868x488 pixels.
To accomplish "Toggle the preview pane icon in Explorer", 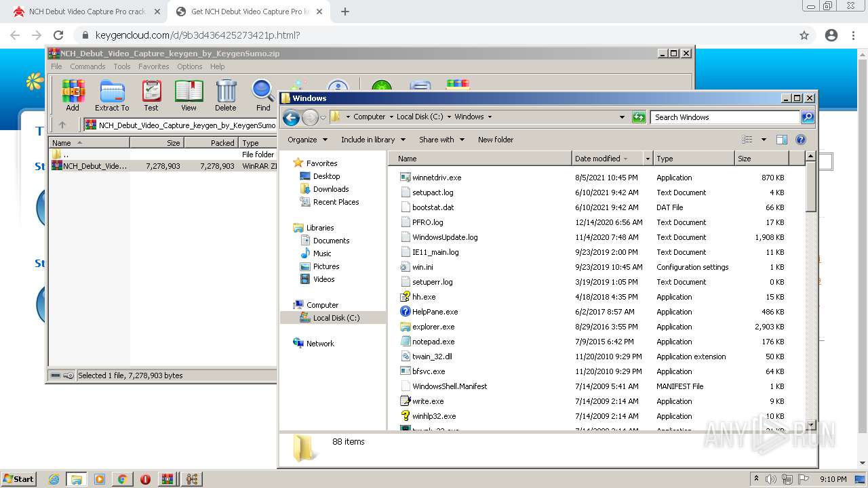I will [782, 140].
